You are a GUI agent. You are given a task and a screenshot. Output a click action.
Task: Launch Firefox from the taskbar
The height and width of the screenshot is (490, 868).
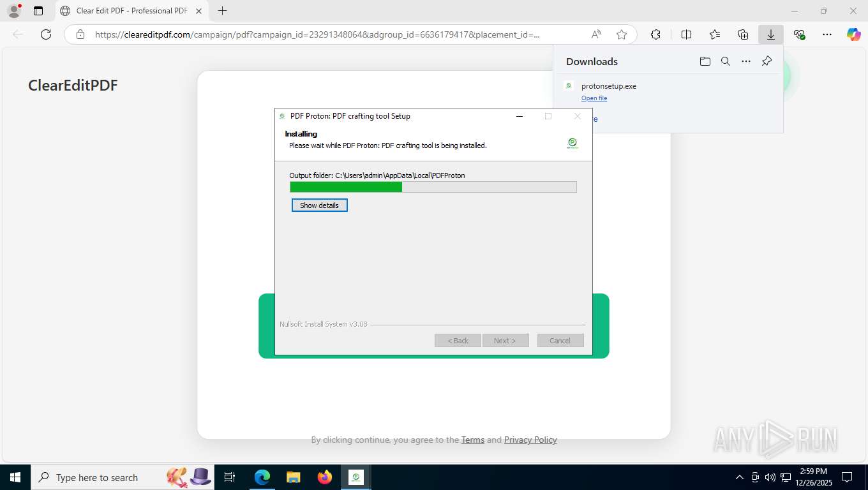coord(324,477)
